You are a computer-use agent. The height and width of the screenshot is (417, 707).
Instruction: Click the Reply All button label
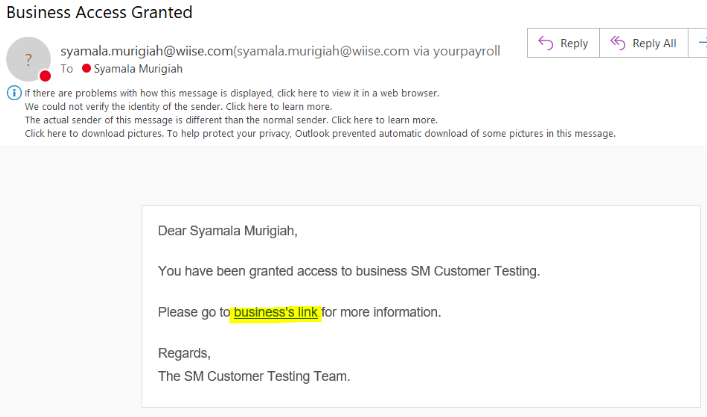[654, 43]
